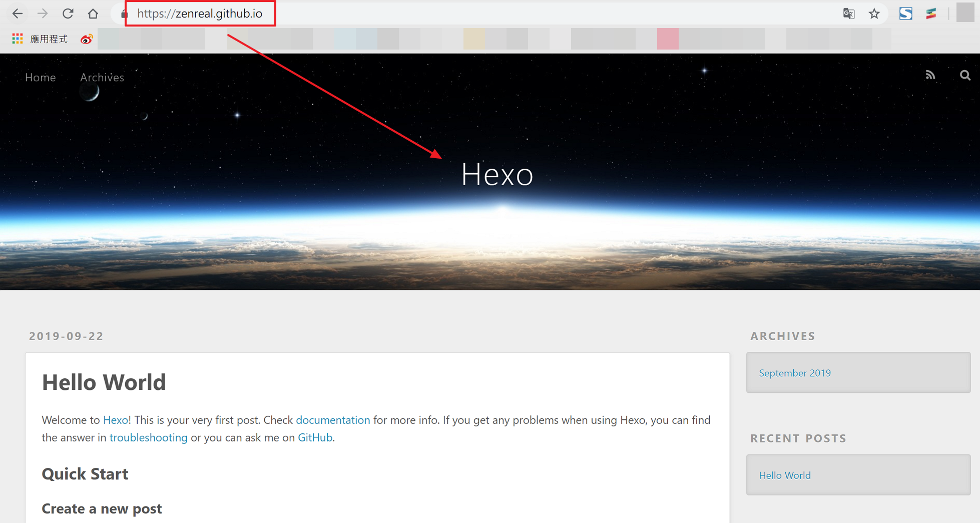This screenshot has height=523, width=980.
Task: Bookmark this page with the star icon
Action: coord(874,14)
